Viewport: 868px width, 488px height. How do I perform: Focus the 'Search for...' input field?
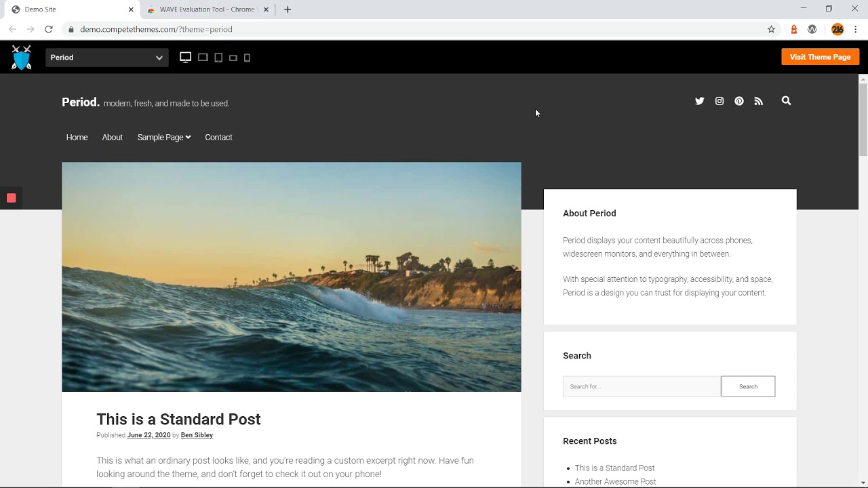tap(642, 386)
